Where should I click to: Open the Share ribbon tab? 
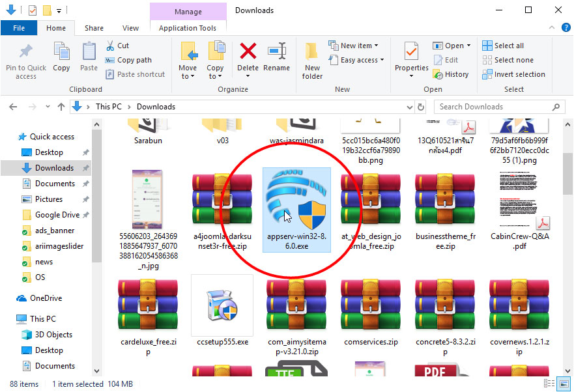pos(94,28)
